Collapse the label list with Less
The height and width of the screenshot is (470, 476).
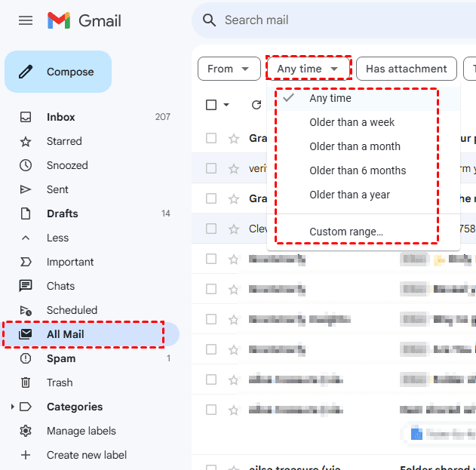pos(57,238)
